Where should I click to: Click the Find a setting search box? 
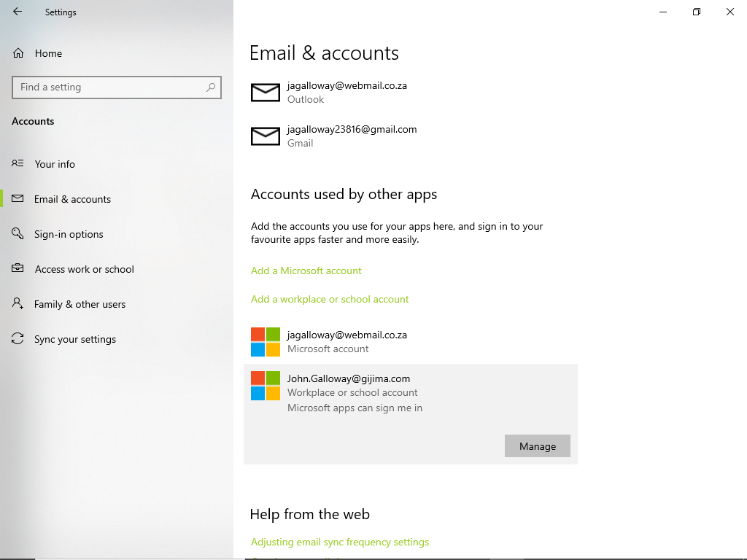click(x=117, y=87)
